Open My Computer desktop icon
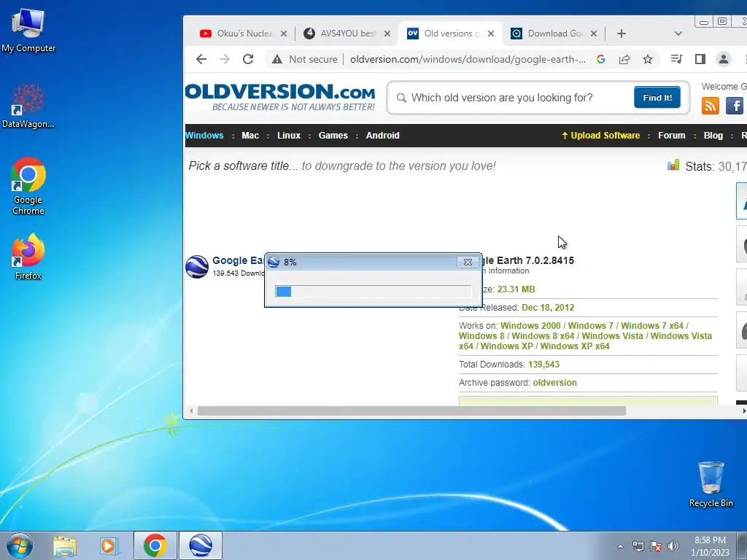Image resolution: width=747 pixels, height=560 pixels. (x=28, y=30)
